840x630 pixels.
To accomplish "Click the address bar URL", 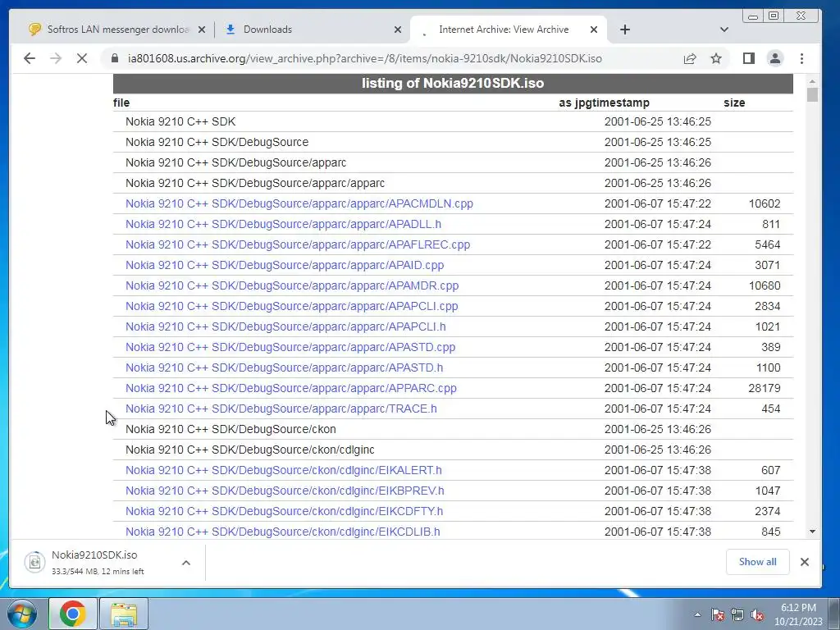I will (364, 58).
